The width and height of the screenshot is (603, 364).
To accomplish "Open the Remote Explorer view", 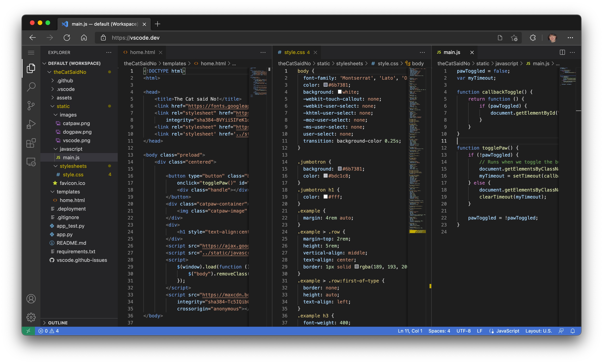I will 31,162.
